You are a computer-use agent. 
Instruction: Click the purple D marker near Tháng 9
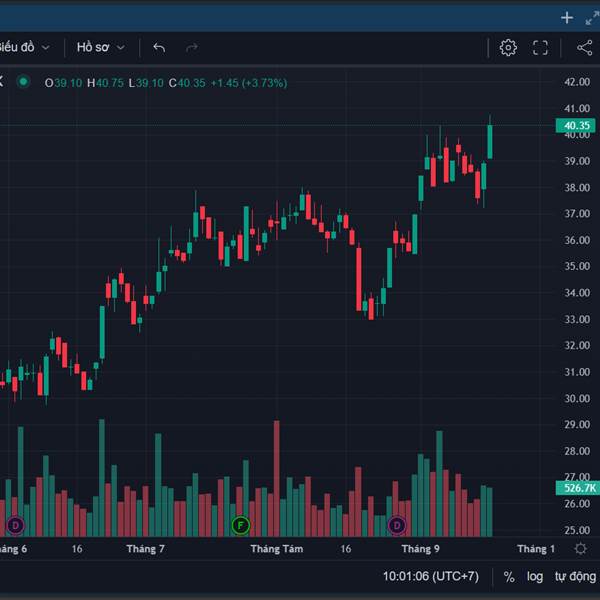tap(397, 525)
